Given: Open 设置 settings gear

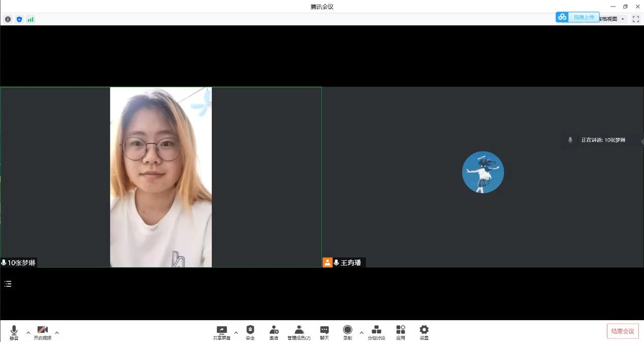Looking at the screenshot, I should [424, 332].
